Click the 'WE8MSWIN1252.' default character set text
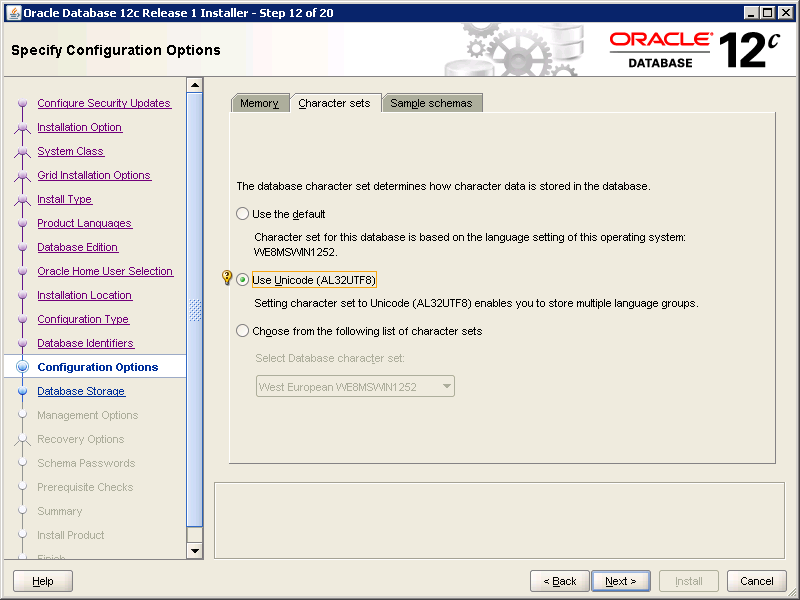Image resolution: width=800 pixels, height=600 pixels. coord(296,252)
